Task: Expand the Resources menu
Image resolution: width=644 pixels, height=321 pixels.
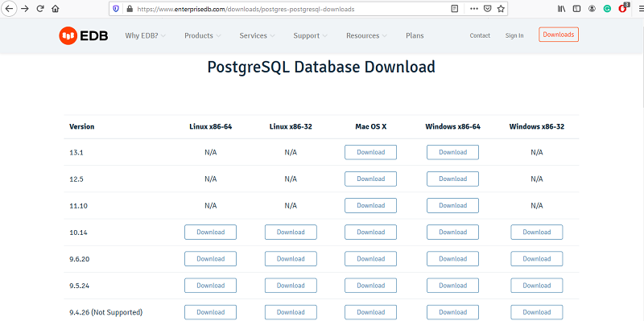Action: point(366,35)
